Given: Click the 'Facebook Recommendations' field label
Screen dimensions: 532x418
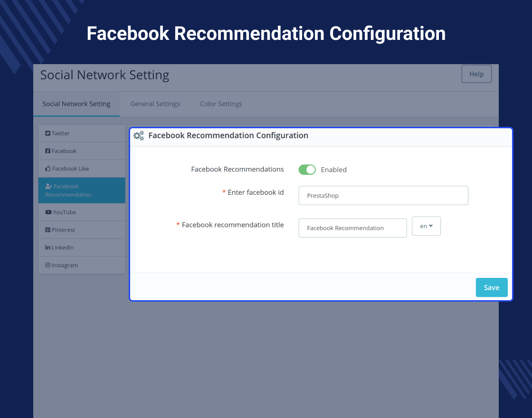Looking at the screenshot, I should pos(237,169).
